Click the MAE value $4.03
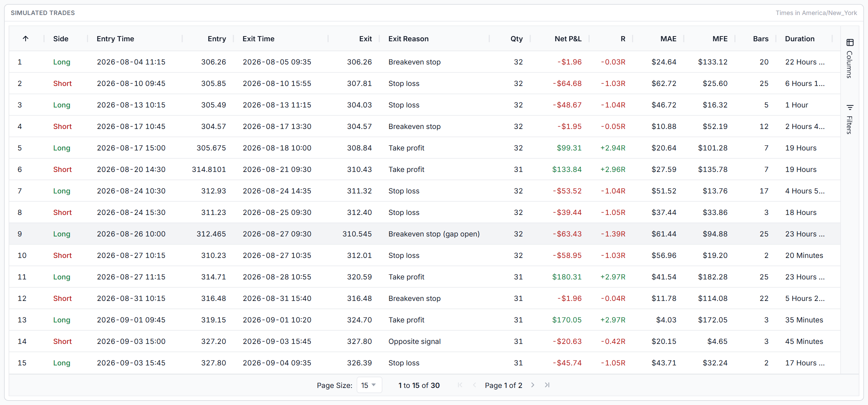 (x=666, y=320)
